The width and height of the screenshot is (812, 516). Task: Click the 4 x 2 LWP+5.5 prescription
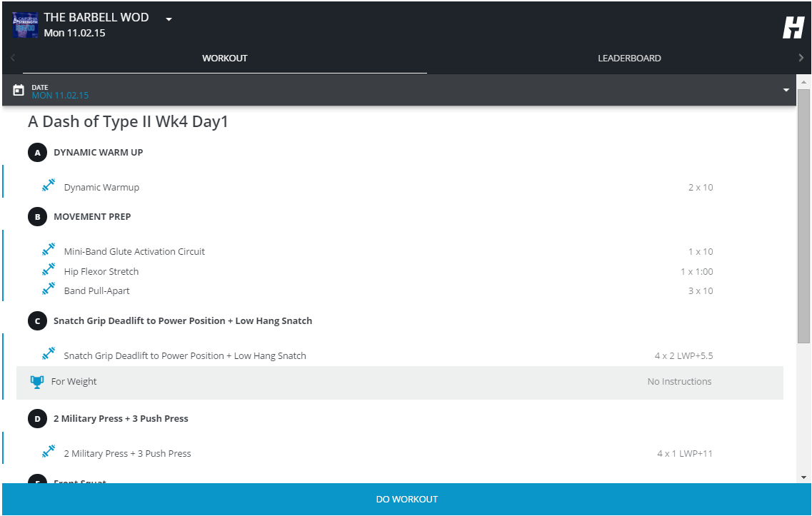coord(683,356)
